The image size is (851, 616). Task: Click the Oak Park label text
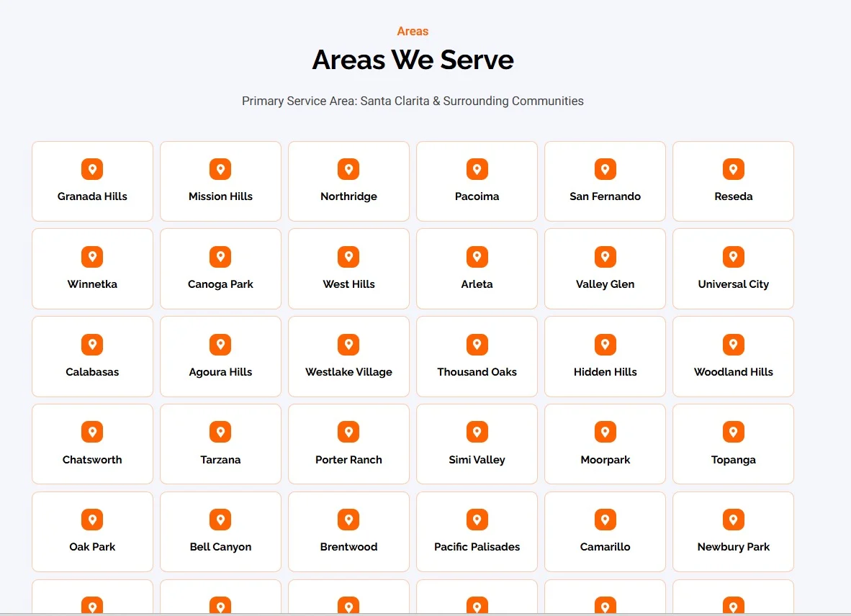point(92,547)
